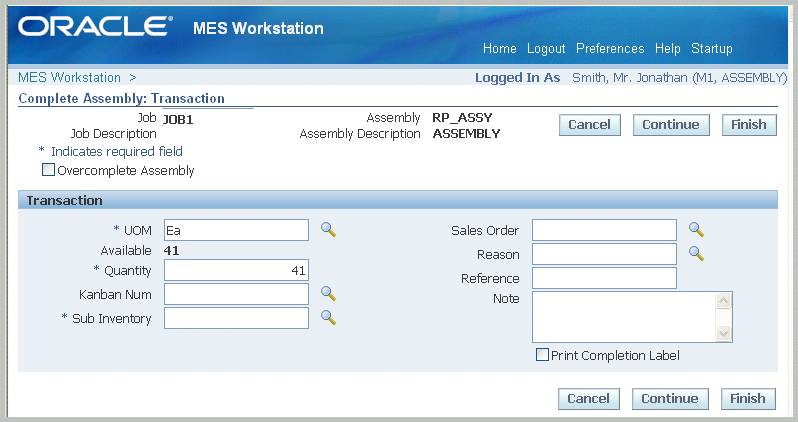The width and height of the screenshot is (798, 422).
Task: Open the Startup link
Action: tap(711, 48)
